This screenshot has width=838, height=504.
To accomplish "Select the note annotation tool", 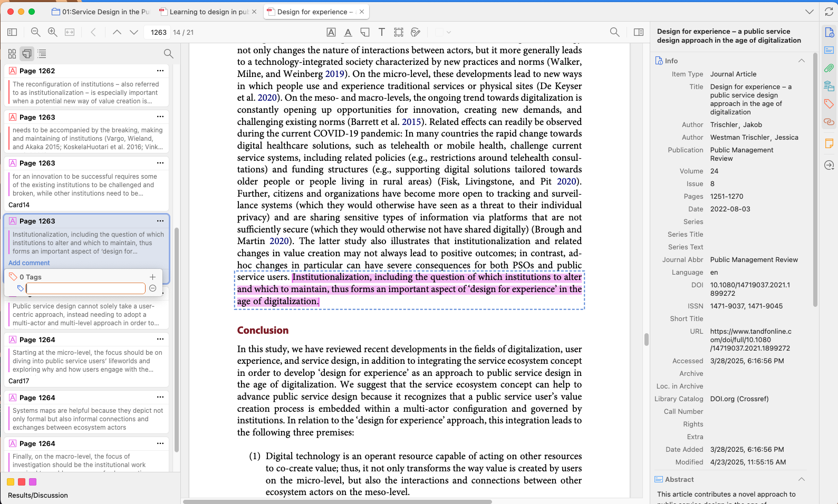I will click(x=365, y=32).
